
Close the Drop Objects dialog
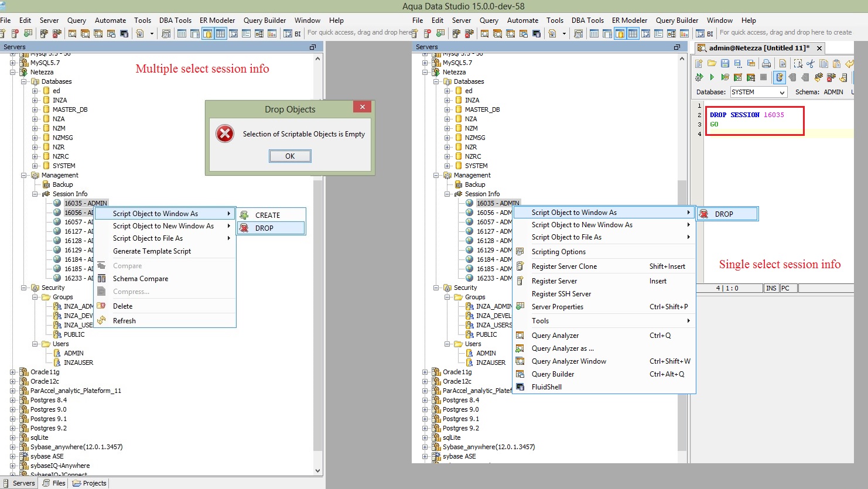[363, 107]
